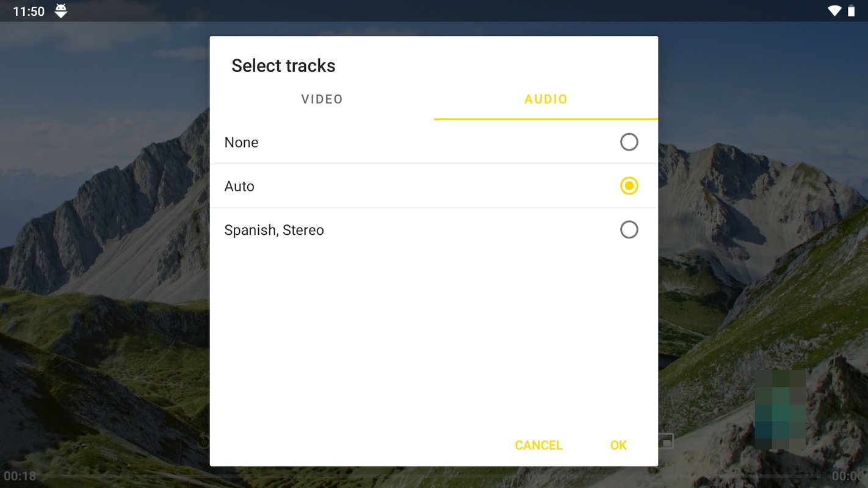
Task: Click the "Auto" track label text
Action: tap(239, 186)
